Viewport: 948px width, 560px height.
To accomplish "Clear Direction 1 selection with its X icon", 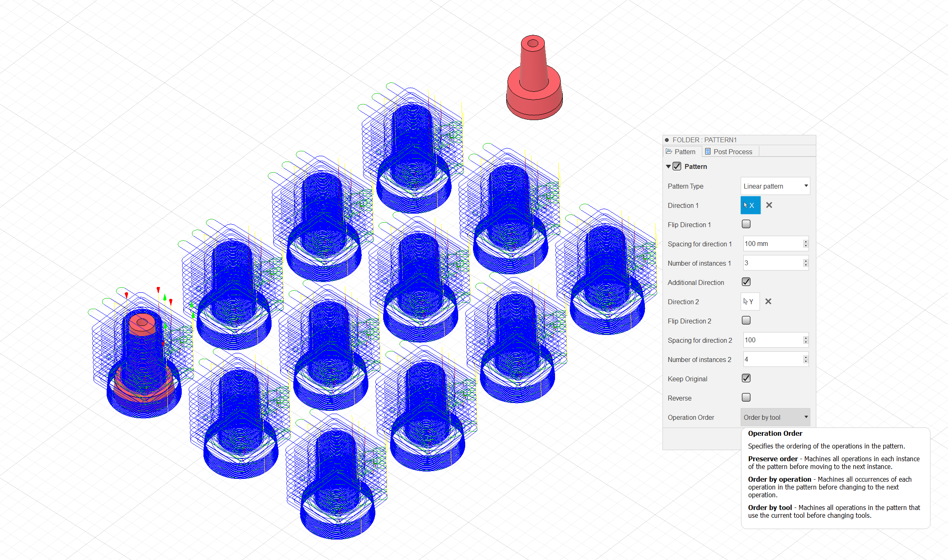I will [x=769, y=205].
